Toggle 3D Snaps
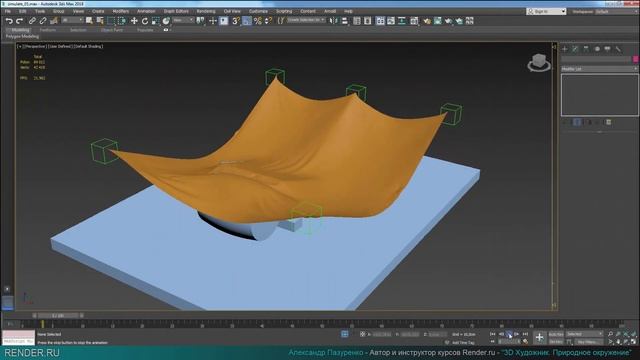Image resolution: width=640 pixels, height=360 pixels. (236, 21)
